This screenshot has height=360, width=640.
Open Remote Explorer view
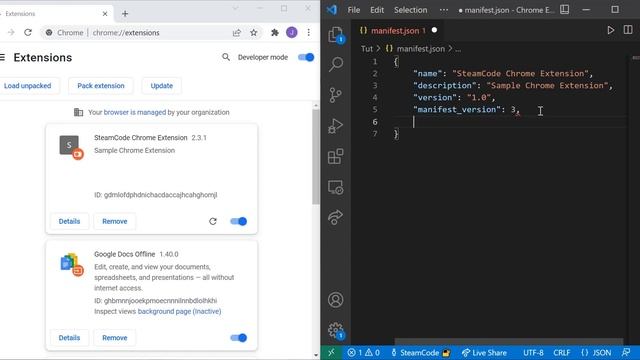coord(336,187)
